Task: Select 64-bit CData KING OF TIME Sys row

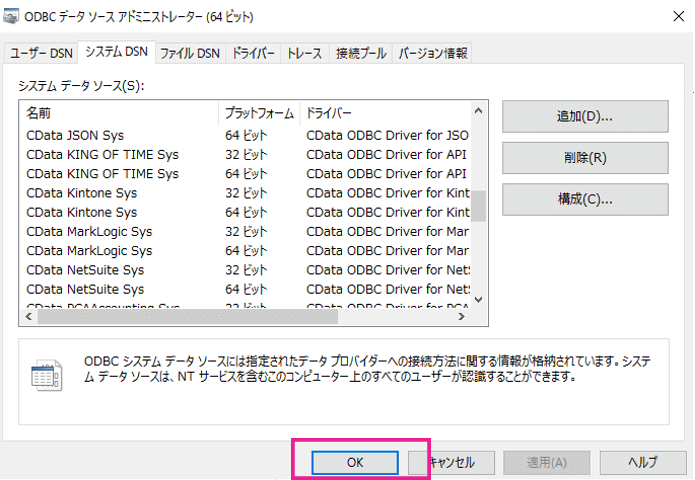Action: click(245, 174)
